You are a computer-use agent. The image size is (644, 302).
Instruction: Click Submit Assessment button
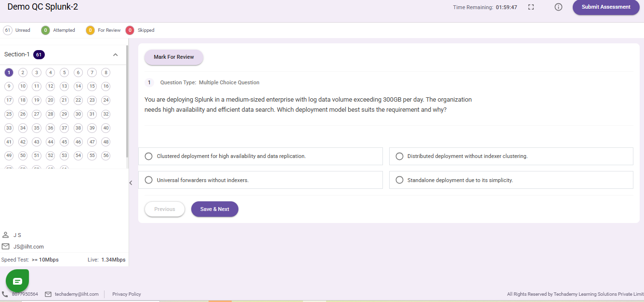(605, 7)
